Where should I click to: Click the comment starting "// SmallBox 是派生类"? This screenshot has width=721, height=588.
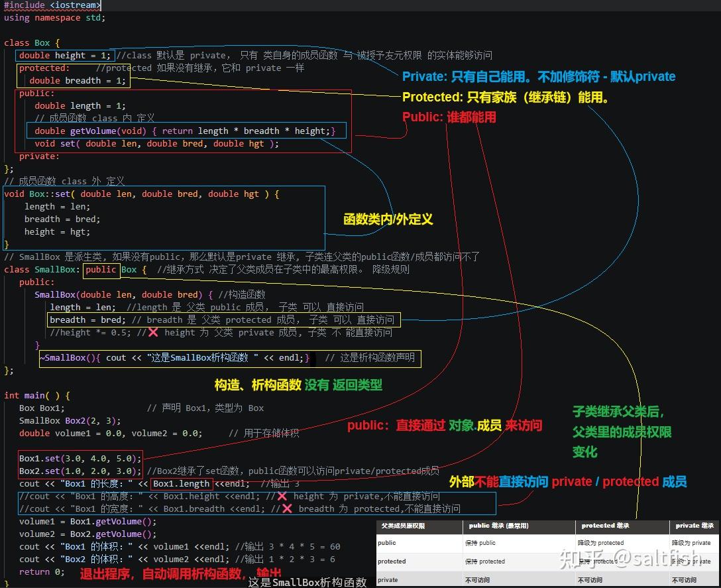click(241, 257)
